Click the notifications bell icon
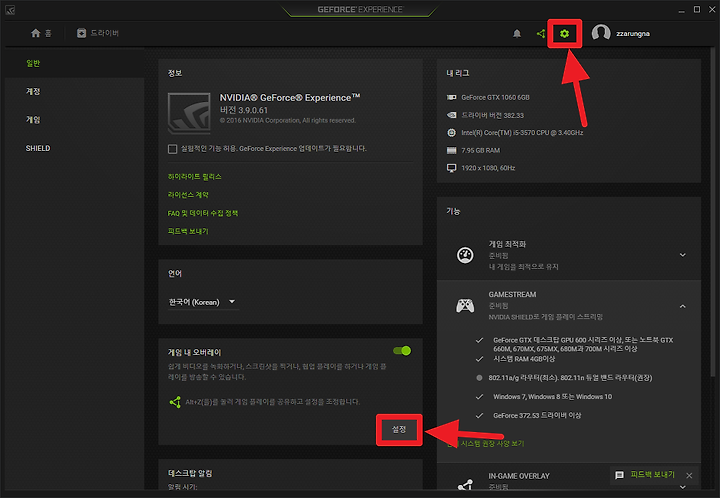 [517, 33]
